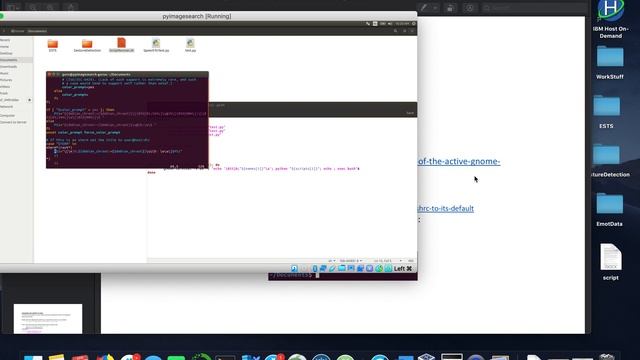
Task: Select ESTS folder in Files window
Action: click(x=53, y=45)
